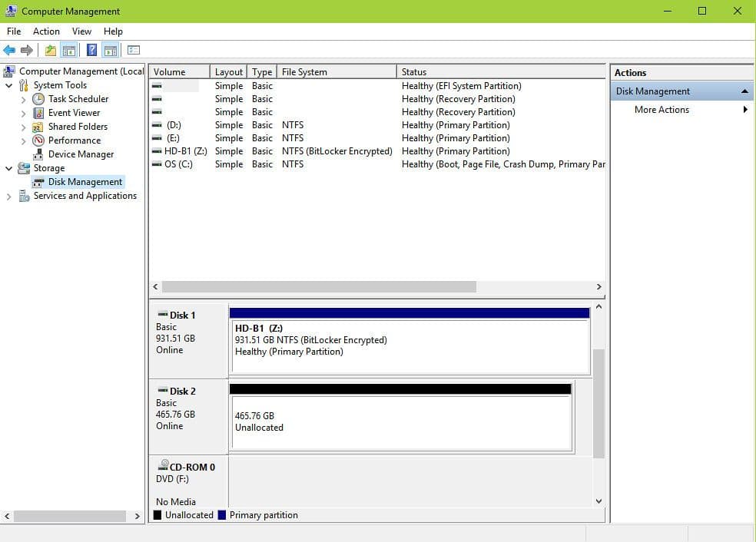Collapse the Storage tree node
756x542 pixels.
[8, 168]
